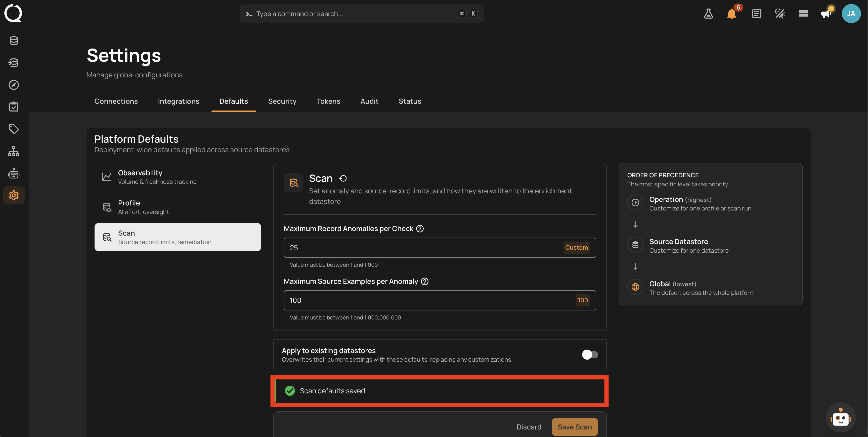Switch to the Integrations tab
This screenshot has width=868, height=437.
(x=179, y=101)
